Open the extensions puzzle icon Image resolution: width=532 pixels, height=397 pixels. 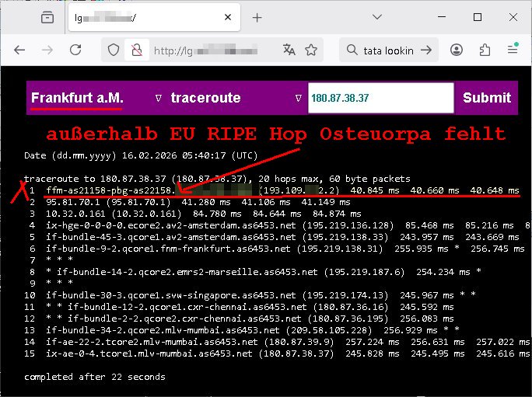point(485,50)
